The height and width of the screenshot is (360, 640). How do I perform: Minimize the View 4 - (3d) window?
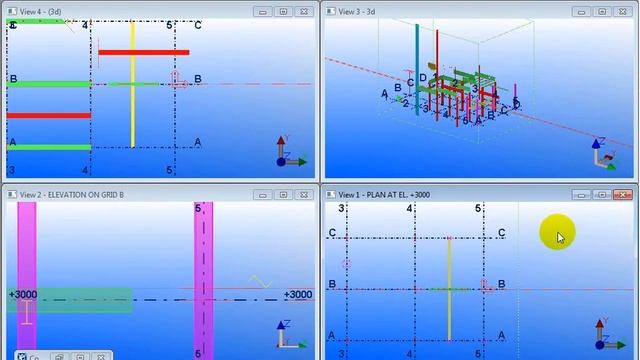(262, 12)
